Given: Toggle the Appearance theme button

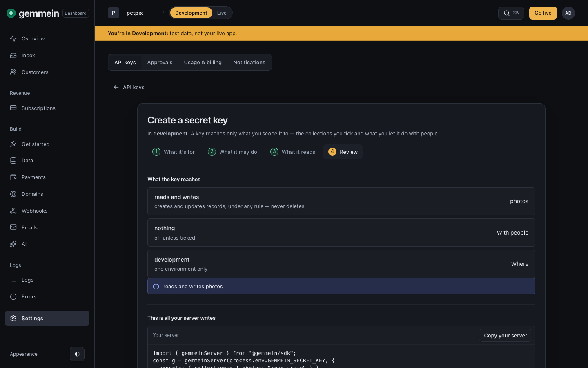Looking at the screenshot, I should tap(77, 354).
